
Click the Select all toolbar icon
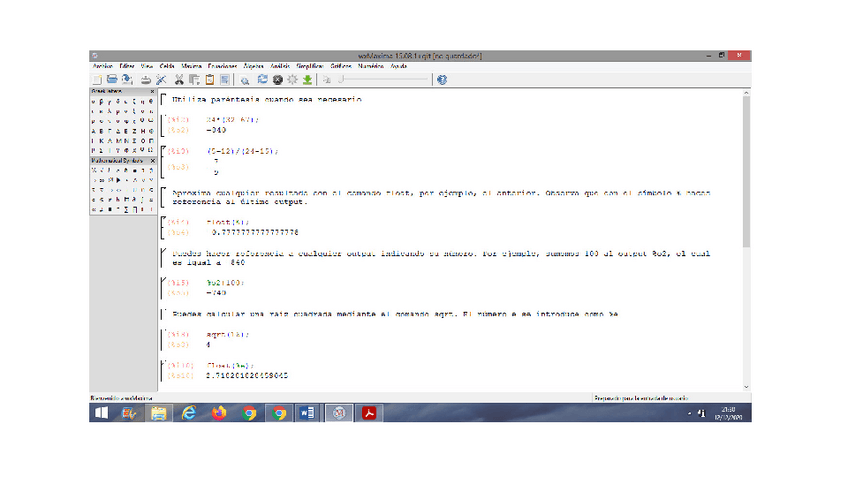(x=225, y=80)
